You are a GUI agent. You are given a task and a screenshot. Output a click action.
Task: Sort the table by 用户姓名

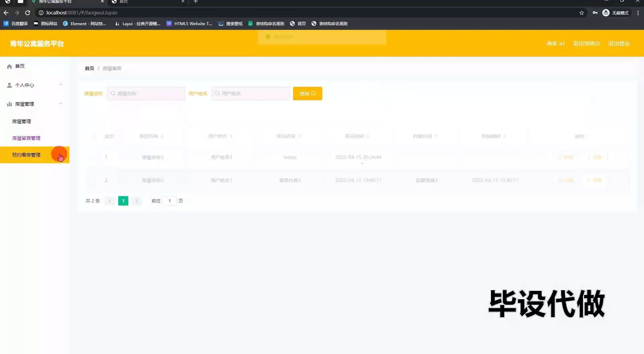point(231,136)
